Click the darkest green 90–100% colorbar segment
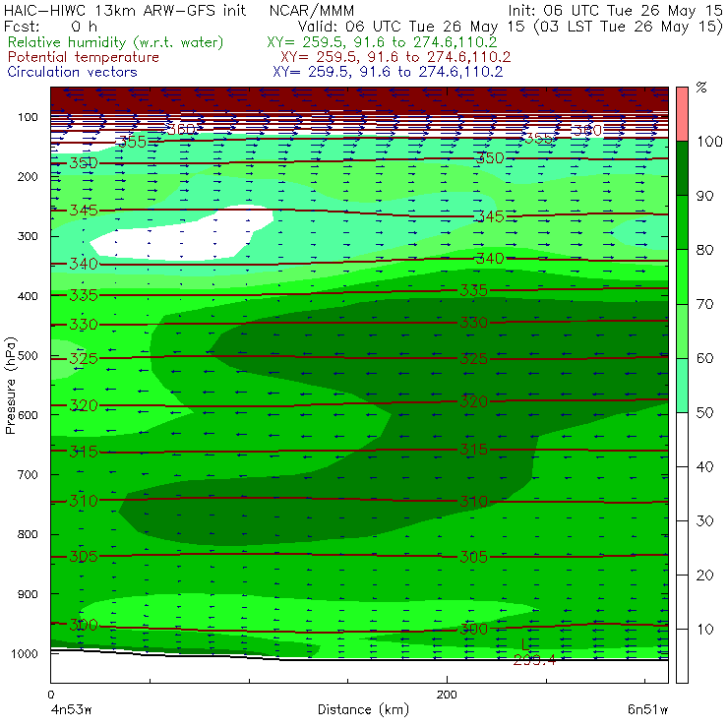The height and width of the screenshot is (728, 728). [682, 168]
